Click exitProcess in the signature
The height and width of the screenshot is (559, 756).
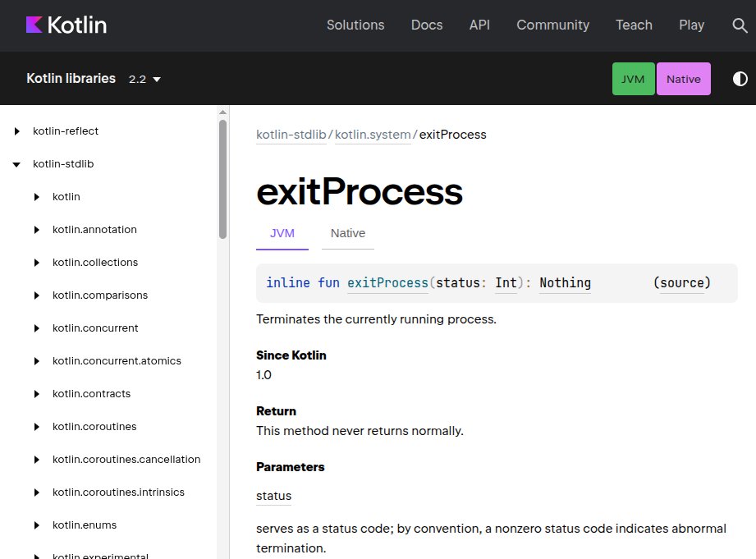(x=387, y=282)
